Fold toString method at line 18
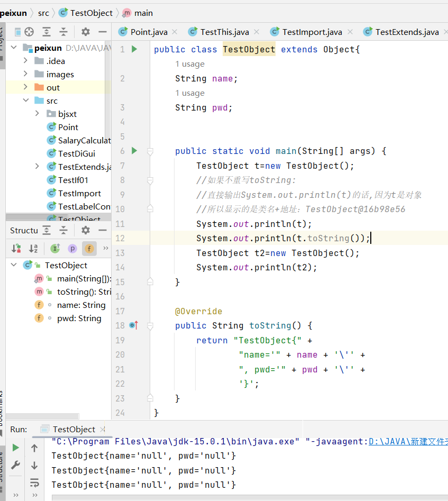Image resolution: width=448 pixels, height=501 pixels. (150, 325)
